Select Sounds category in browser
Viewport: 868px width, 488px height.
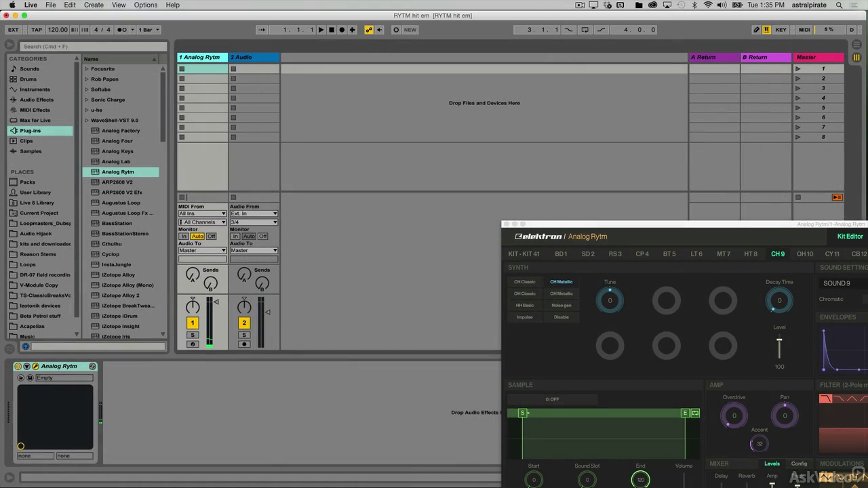(x=29, y=69)
